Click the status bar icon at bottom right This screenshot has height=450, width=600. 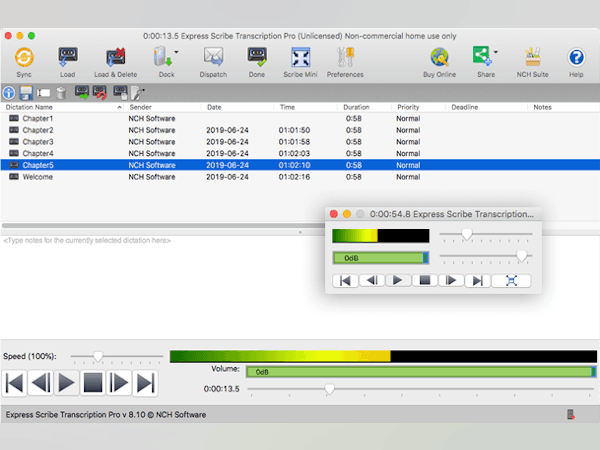(x=571, y=414)
